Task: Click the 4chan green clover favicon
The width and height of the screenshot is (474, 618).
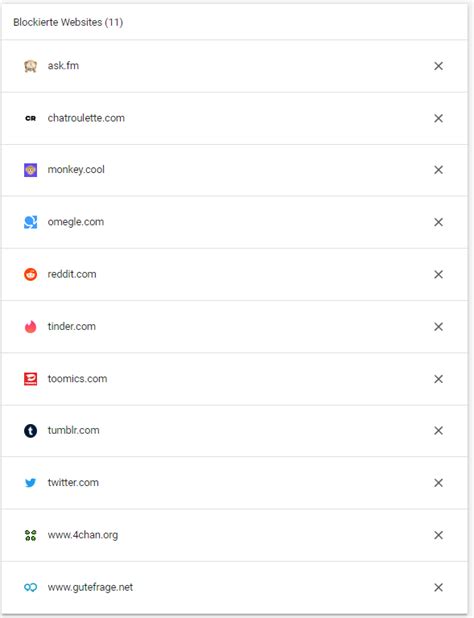Action: pos(30,535)
